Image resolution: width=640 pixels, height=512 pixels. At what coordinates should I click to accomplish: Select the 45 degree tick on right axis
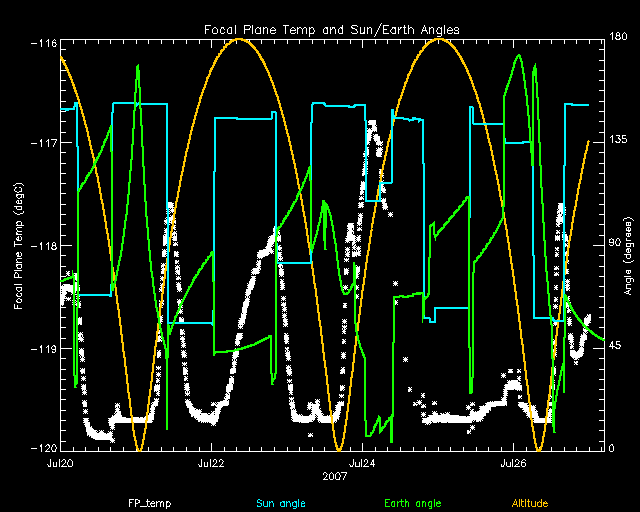pyautogui.click(x=613, y=346)
